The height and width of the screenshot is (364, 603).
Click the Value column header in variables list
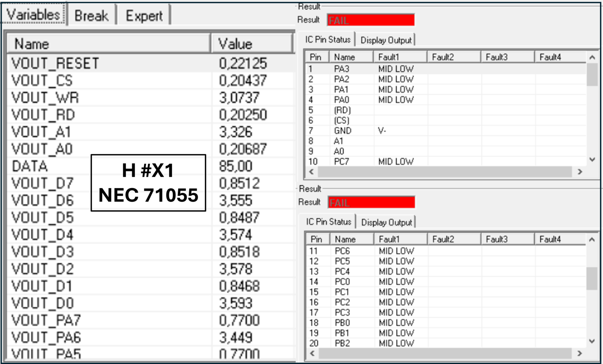coord(252,44)
